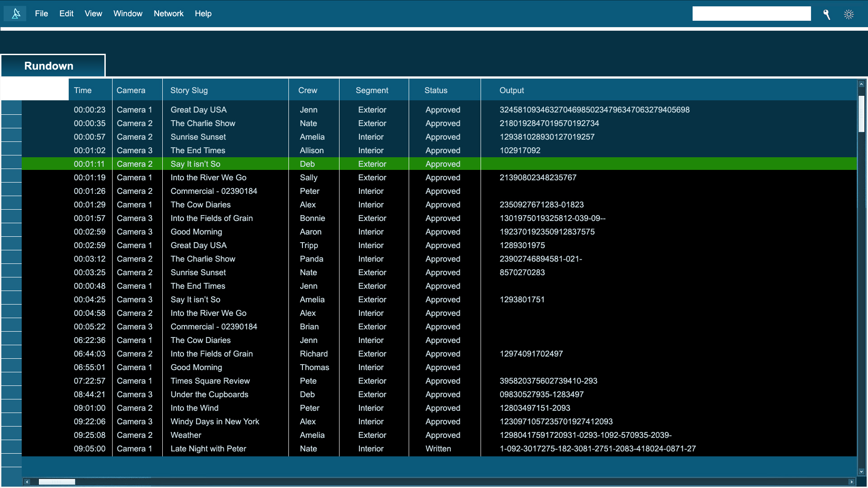Open the File menu
The height and width of the screenshot is (488, 868).
click(x=41, y=14)
